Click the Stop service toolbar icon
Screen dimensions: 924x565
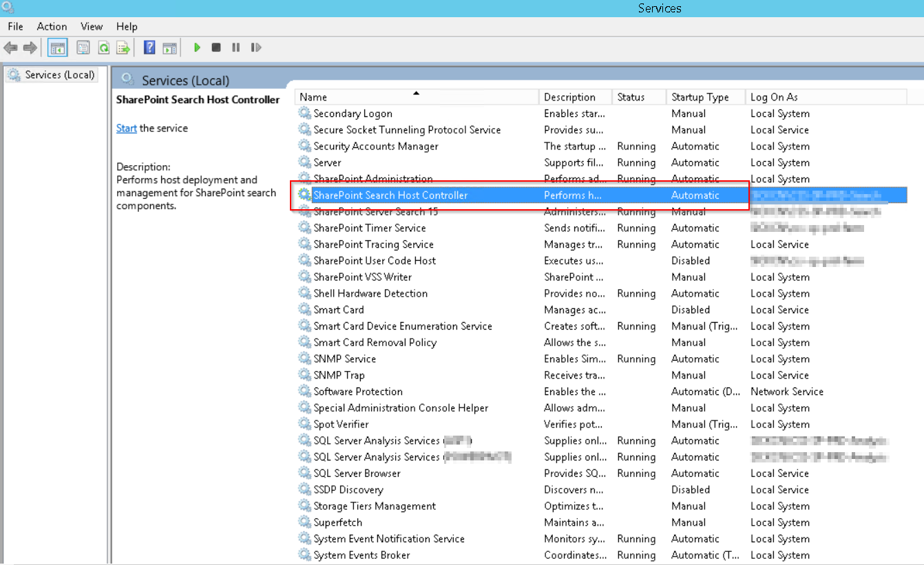tap(216, 47)
